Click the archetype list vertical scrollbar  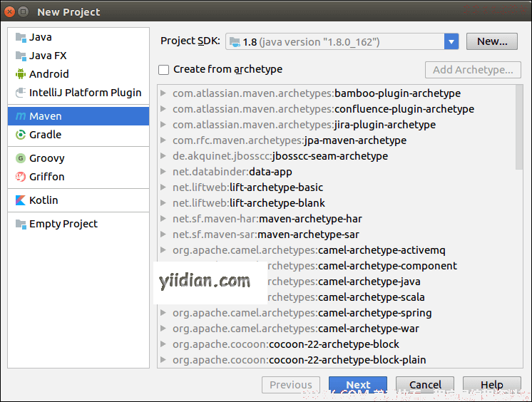click(x=519, y=127)
